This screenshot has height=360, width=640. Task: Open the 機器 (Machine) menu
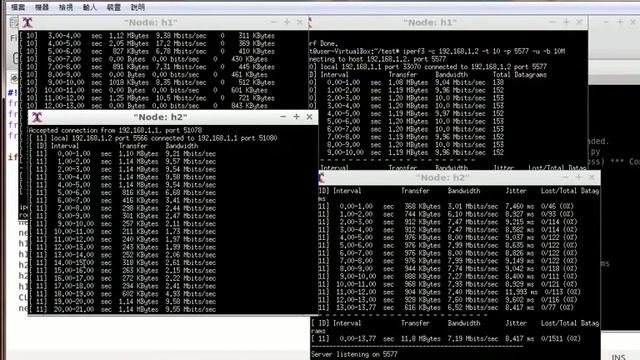pyautogui.click(x=42, y=7)
